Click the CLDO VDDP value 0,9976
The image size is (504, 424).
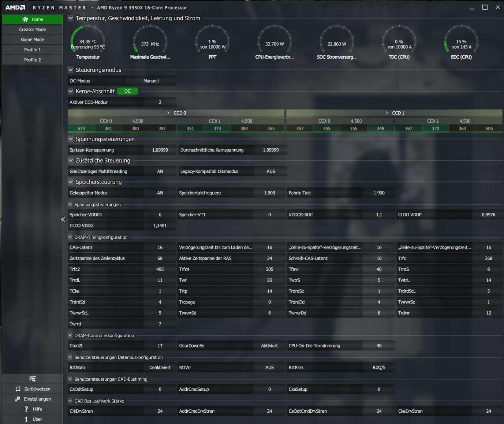pos(488,215)
